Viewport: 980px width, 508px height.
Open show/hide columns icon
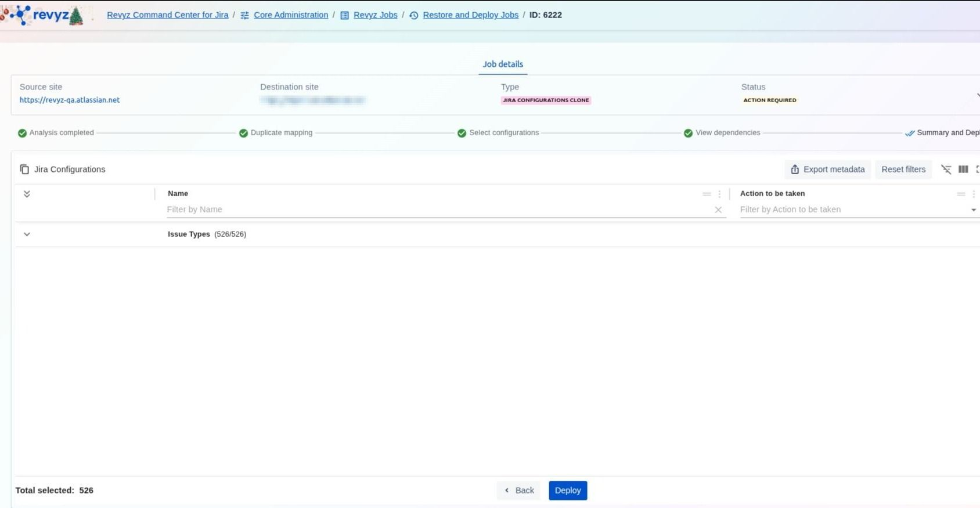963,170
